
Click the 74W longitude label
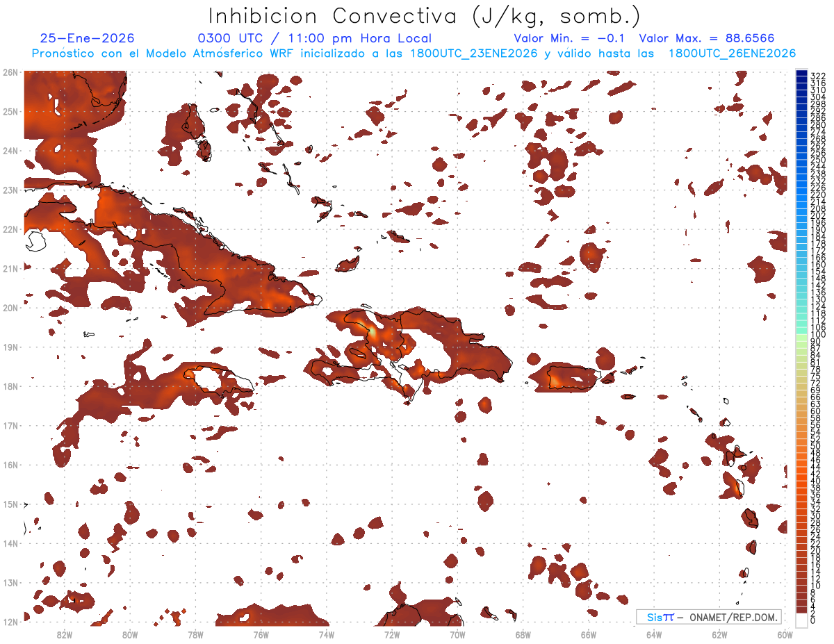327,634
